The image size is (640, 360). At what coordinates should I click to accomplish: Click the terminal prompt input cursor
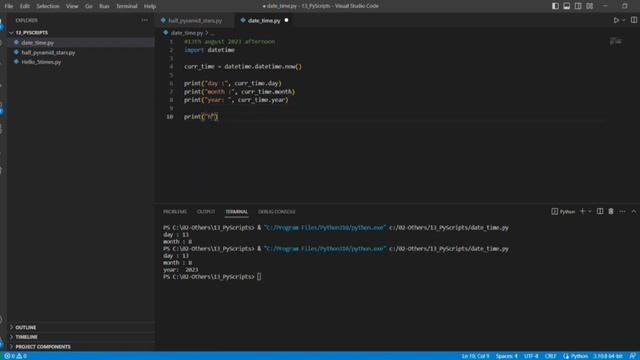259,277
